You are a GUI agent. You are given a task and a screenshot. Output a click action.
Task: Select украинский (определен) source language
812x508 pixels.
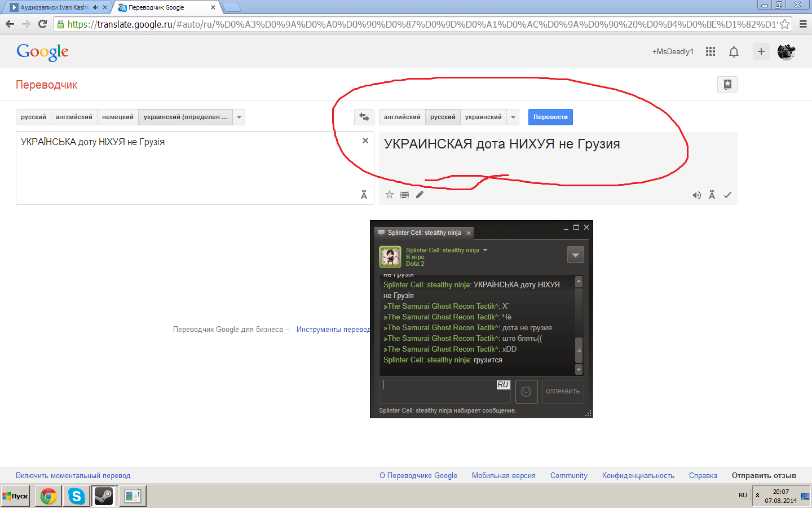tap(186, 117)
